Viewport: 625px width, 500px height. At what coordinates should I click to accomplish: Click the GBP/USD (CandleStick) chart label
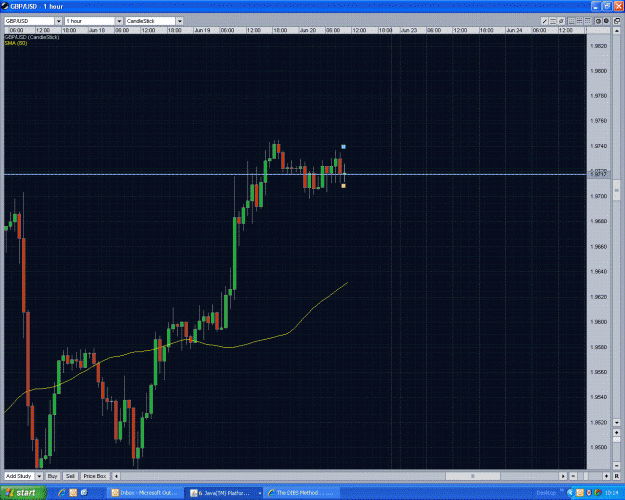[32, 37]
